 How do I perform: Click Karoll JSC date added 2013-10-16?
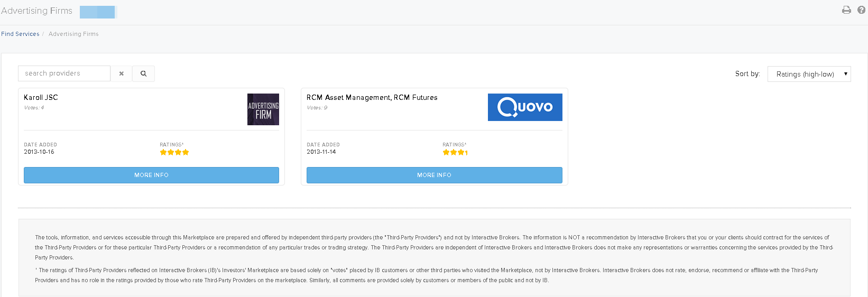point(39,152)
